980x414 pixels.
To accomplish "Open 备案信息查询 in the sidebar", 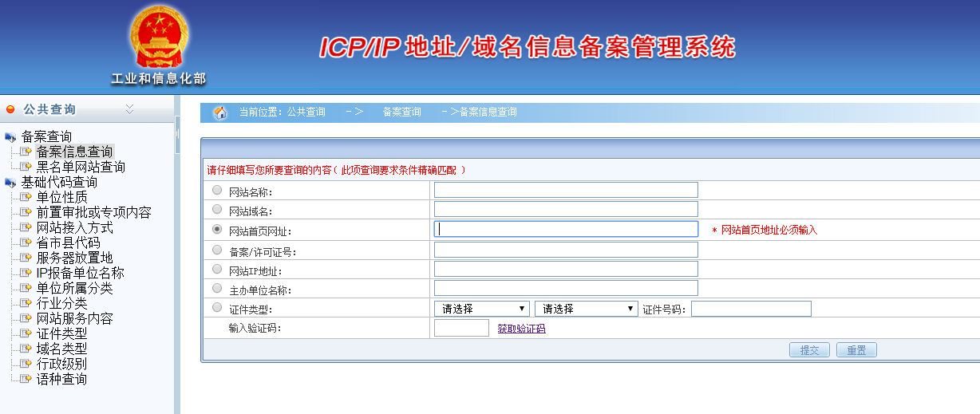I will click(74, 152).
